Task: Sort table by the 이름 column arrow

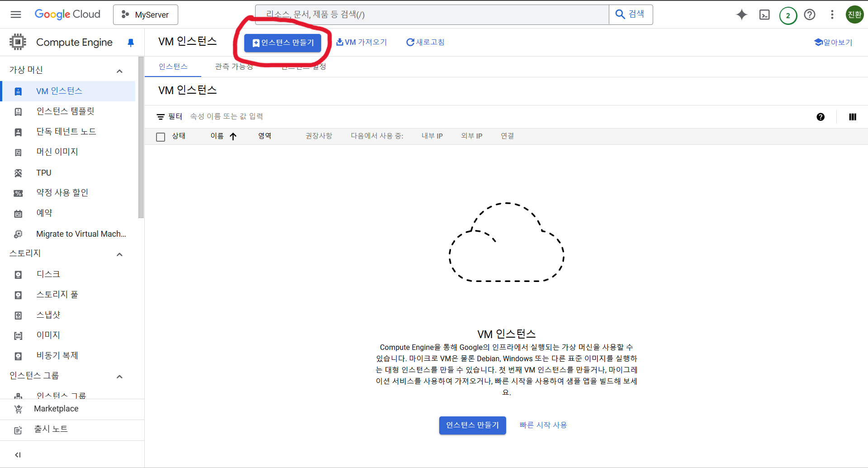Action: click(x=233, y=136)
